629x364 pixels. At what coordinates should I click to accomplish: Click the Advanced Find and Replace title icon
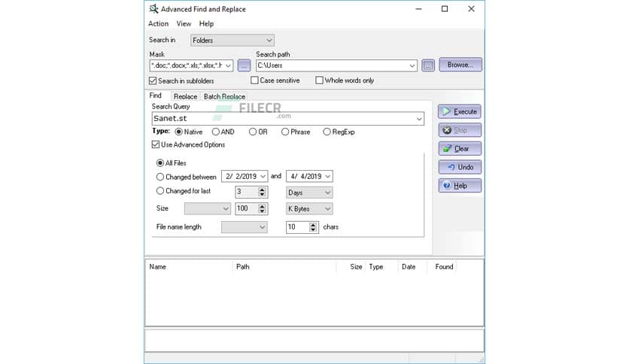[153, 9]
